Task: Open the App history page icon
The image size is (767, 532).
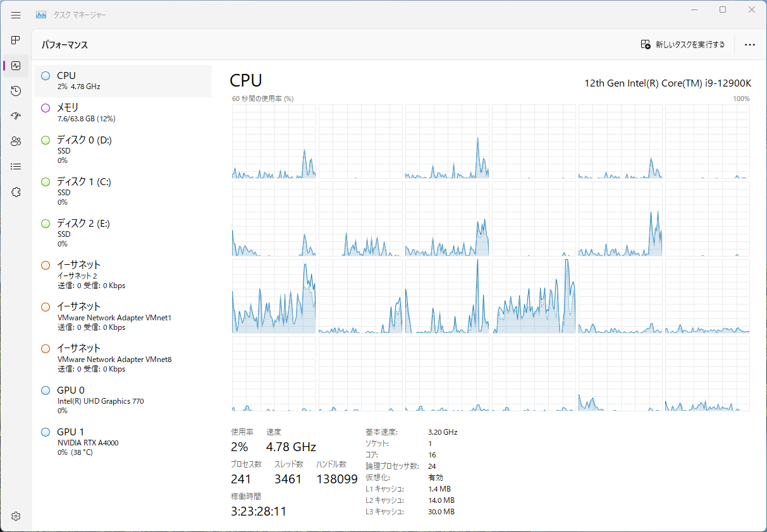Action: point(16,91)
